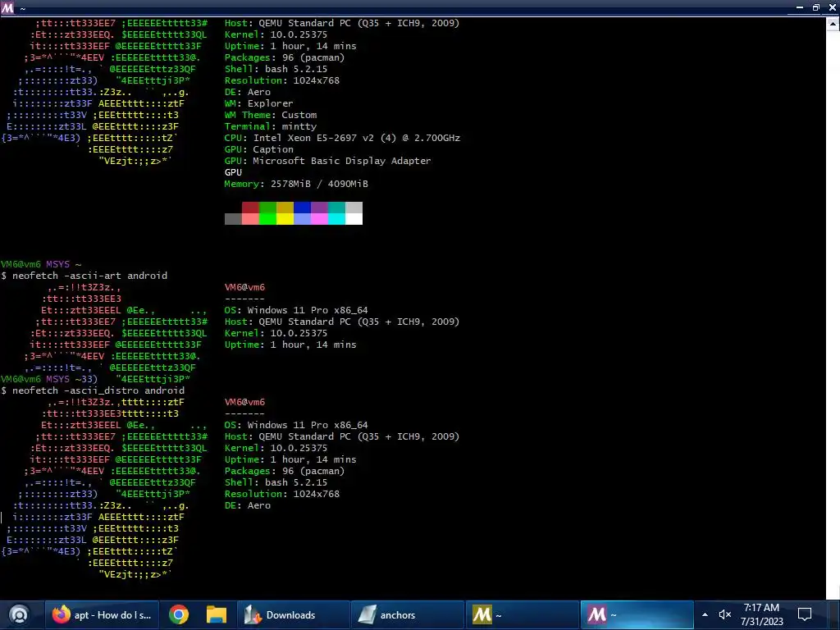This screenshot has width=840, height=630.
Task: Click 'WM Theme: Custom' line
Action: [x=271, y=115]
